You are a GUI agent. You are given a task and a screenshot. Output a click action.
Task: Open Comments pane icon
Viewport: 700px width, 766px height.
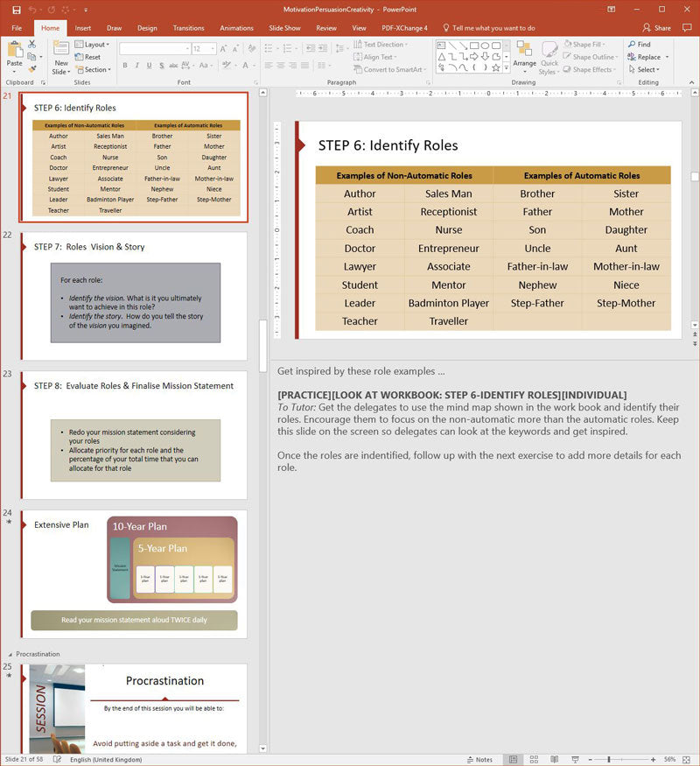[x=687, y=28]
